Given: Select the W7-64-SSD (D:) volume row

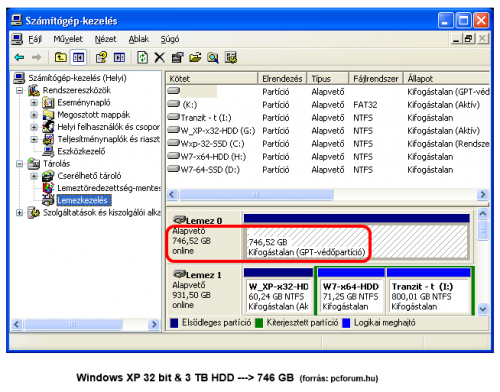Looking at the screenshot, I should coord(328,170).
